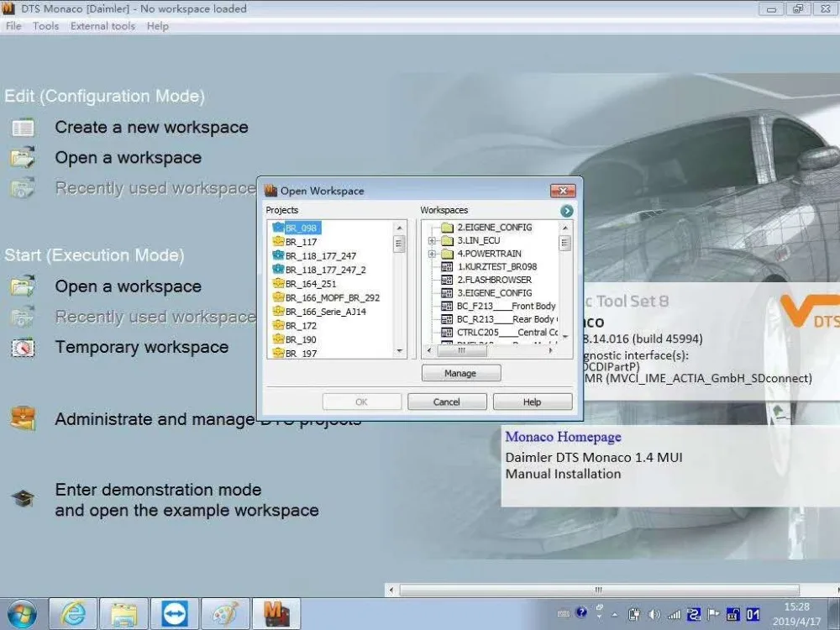Screen dimensions: 840x630
Task: Click the blue briefcase icon of BR_118_177_247
Action: [x=278, y=255]
